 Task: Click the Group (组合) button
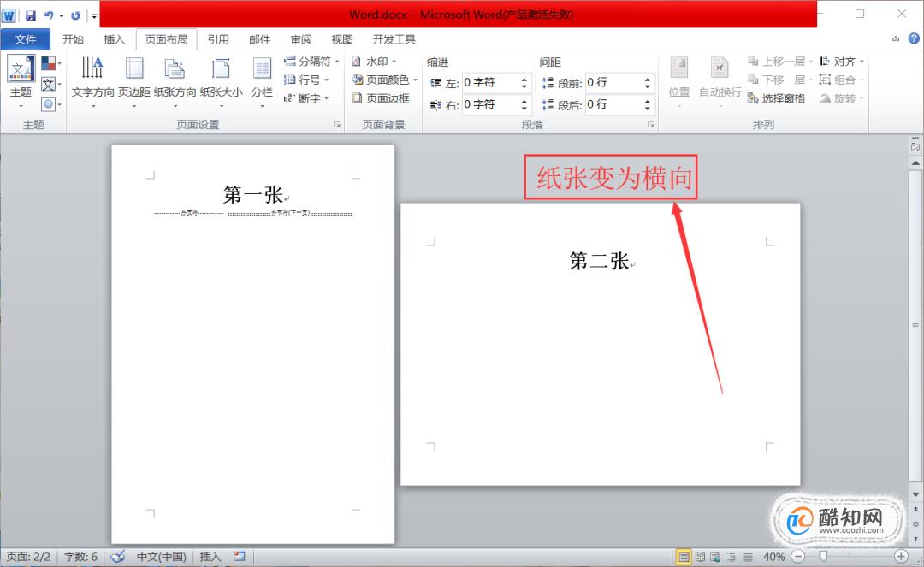[842, 80]
